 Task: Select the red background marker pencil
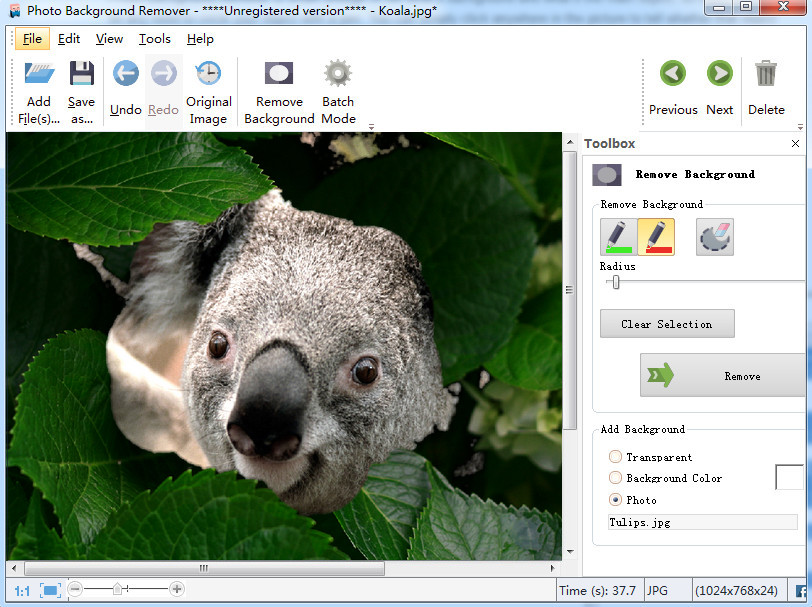(656, 237)
